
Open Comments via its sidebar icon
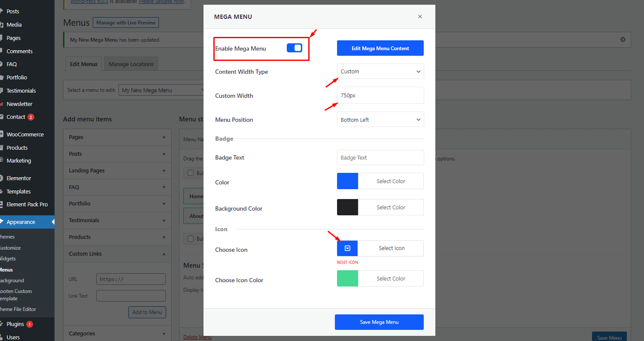pos(3,51)
